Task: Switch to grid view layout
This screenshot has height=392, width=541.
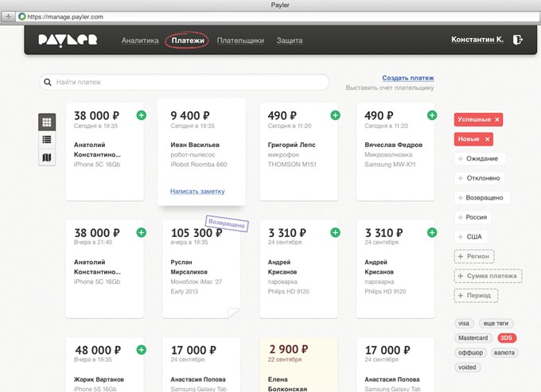Action: tap(47, 122)
